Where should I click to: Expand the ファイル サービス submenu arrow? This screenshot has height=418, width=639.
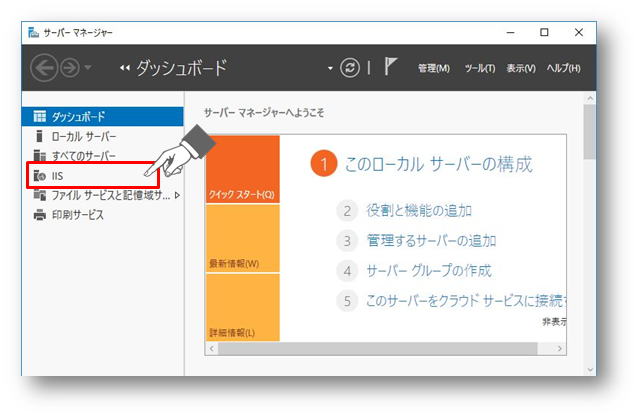[177, 195]
